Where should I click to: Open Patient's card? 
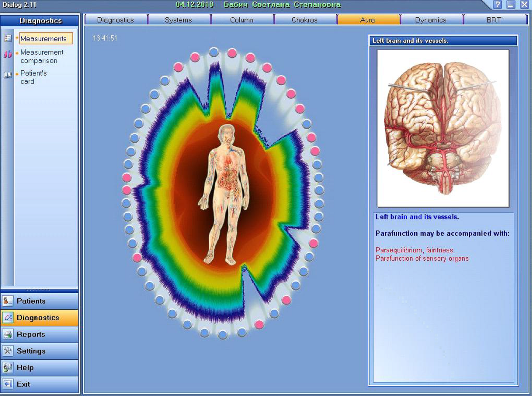[x=33, y=77]
